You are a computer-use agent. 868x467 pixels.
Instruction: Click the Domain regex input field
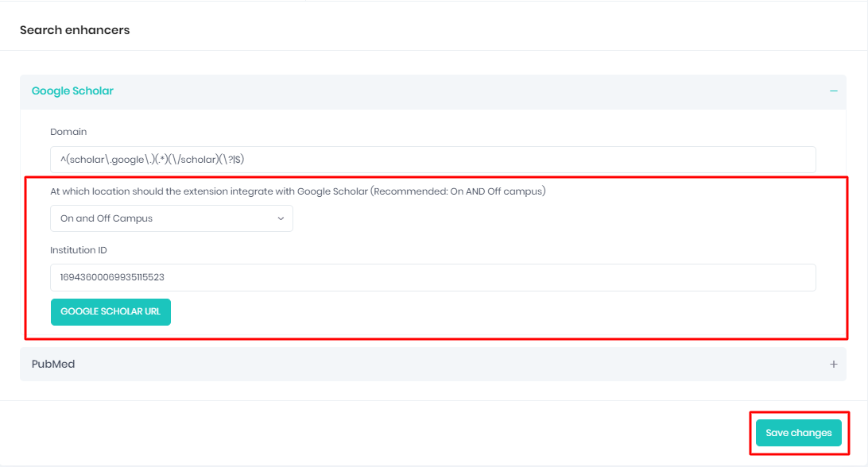point(433,160)
